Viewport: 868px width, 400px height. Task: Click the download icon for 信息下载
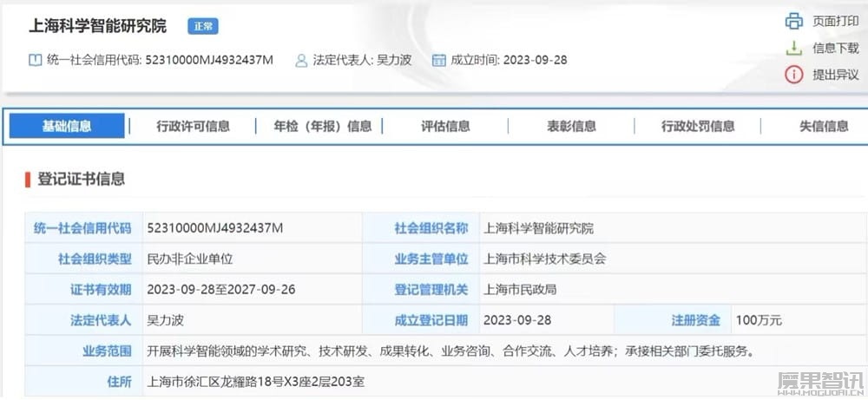tap(794, 48)
